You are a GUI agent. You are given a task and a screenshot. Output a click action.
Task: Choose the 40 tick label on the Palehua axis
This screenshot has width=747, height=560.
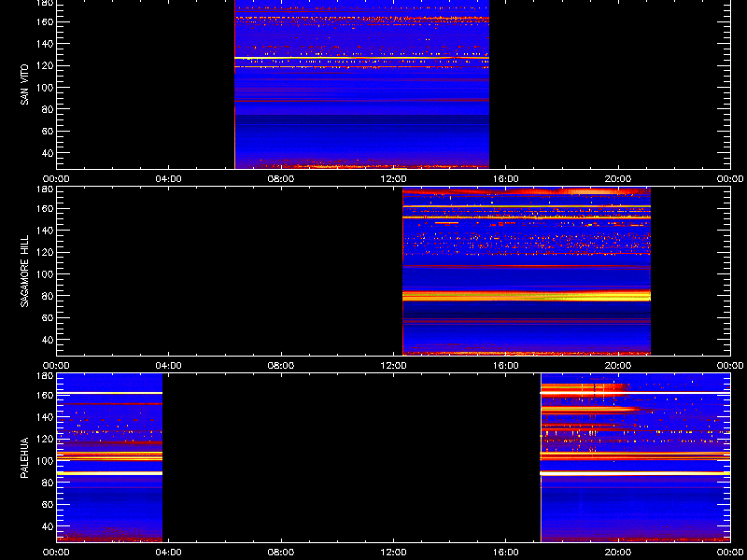pos(48,526)
